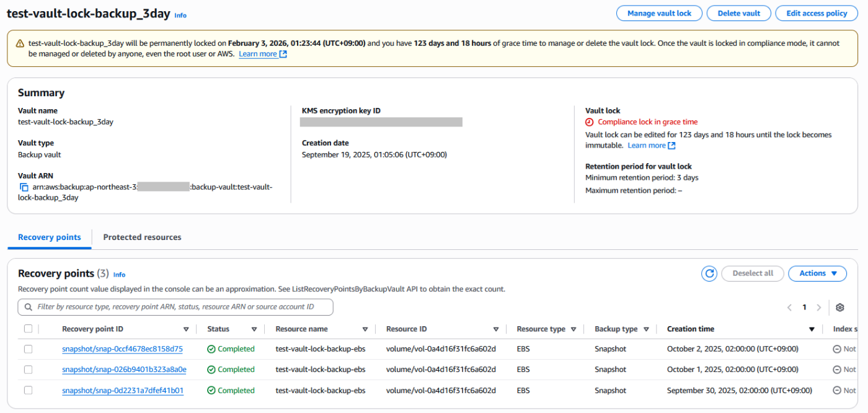Click 'Maximum retention period: –' text
The height and width of the screenshot is (413, 868).
pos(634,190)
